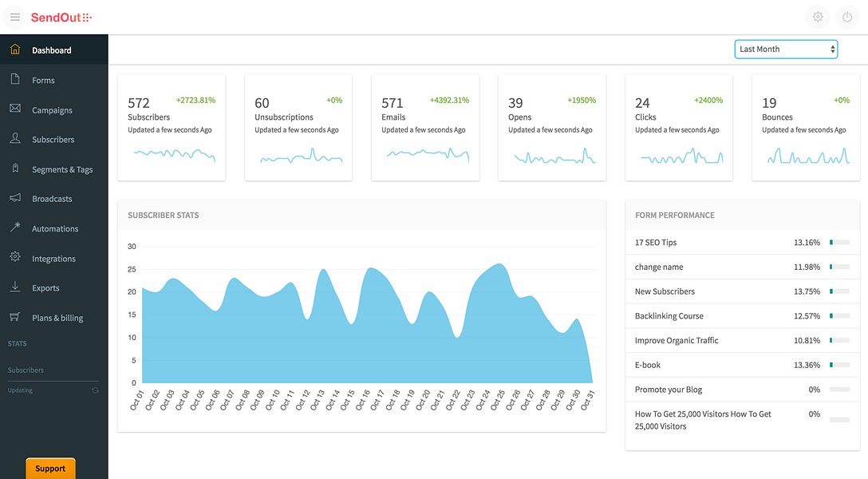Open settings gear icon in header
The image size is (868, 479).
(818, 18)
